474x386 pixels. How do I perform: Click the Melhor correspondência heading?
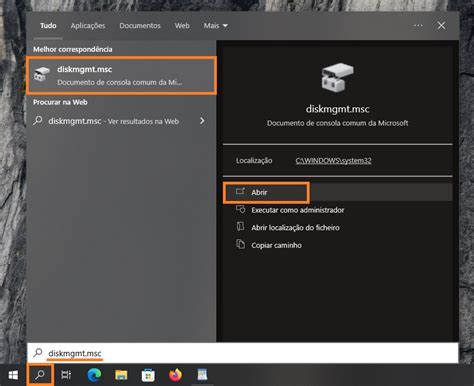tap(73, 49)
